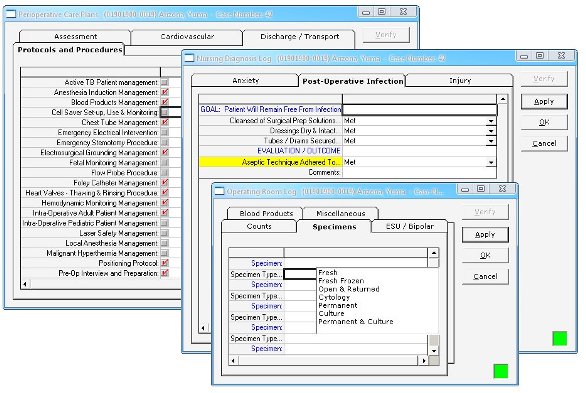Viewport: 586px width, 393px height.
Task: Choose Fresh from specimen type list
Action: click(328, 272)
